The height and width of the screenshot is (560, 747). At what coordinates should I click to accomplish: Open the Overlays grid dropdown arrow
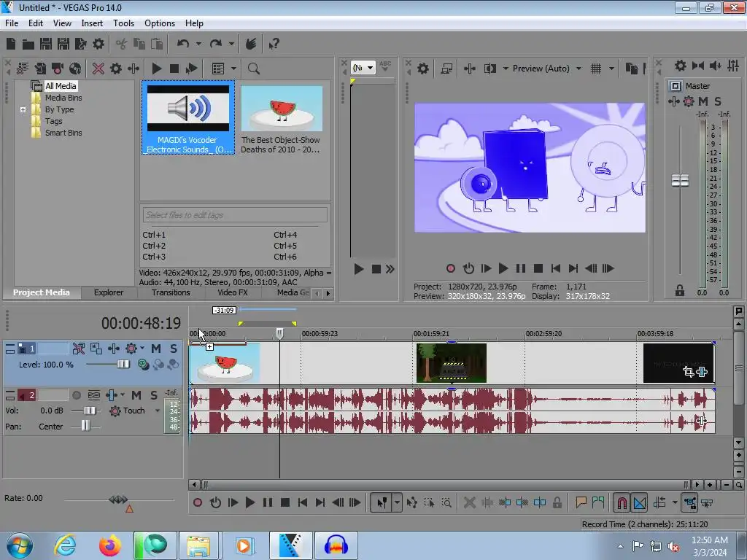point(611,69)
